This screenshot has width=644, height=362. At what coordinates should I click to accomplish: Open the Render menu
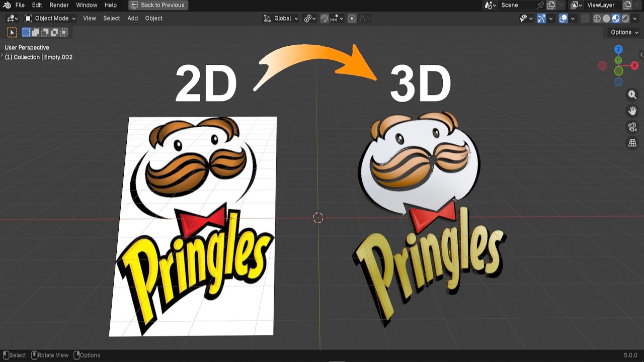tap(59, 5)
